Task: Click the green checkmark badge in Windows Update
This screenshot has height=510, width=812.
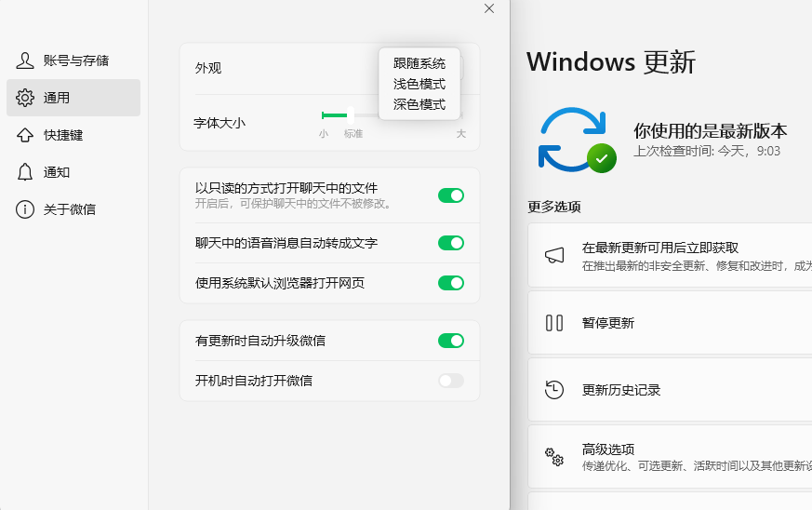Action: click(x=601, y=158)
